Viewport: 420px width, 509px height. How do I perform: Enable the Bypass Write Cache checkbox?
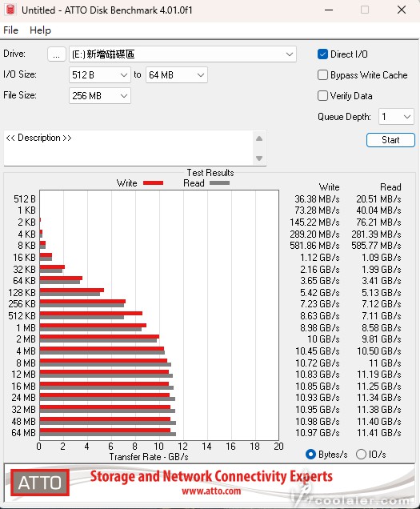pos(322,75)
